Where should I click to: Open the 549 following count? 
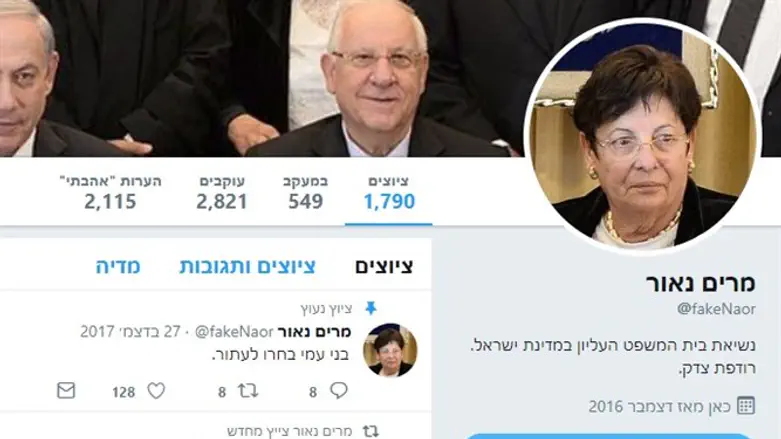[x=305, y=193]
